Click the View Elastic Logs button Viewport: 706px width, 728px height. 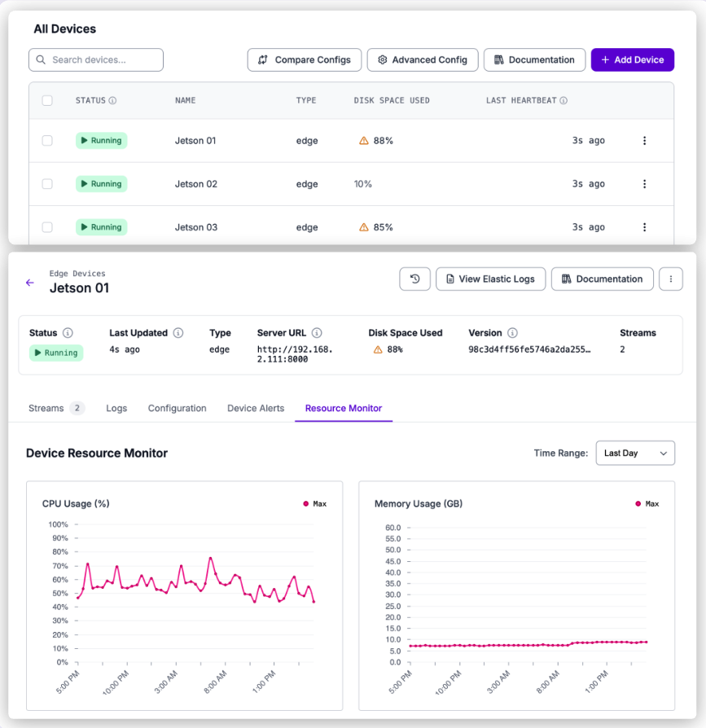490,278
